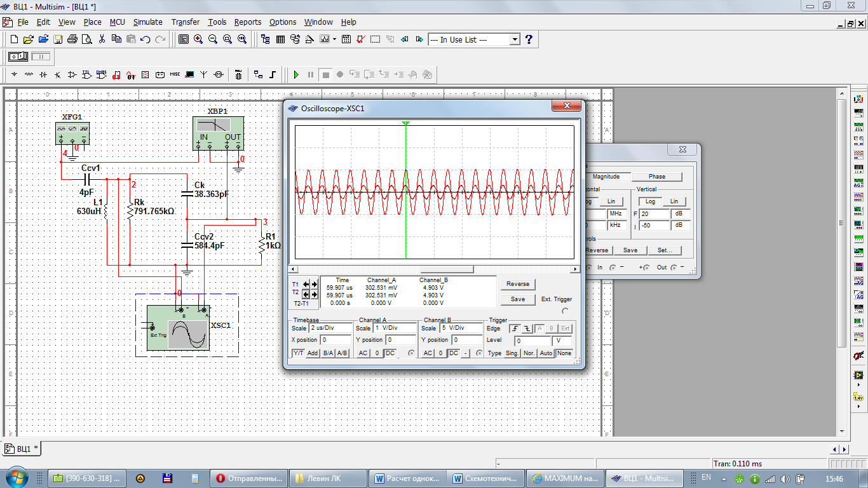This screenshot has width=868, height=488.
Task: Print the circuit schematic
Action: (x=72, y=39)
